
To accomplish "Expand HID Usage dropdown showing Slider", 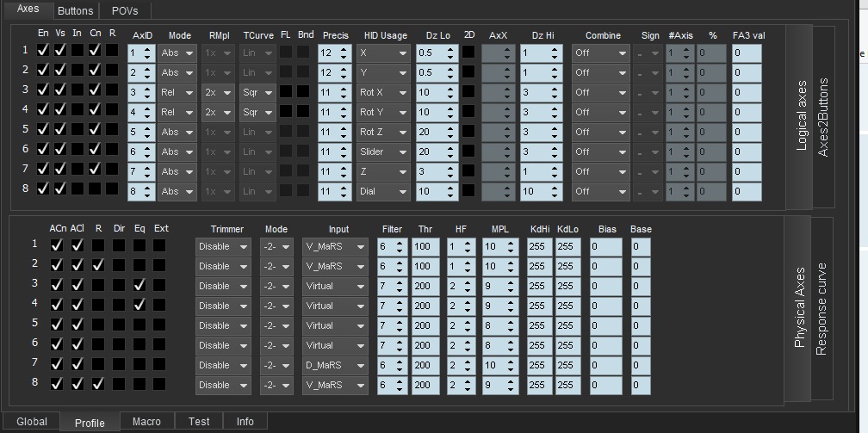I will click(383, 152).
